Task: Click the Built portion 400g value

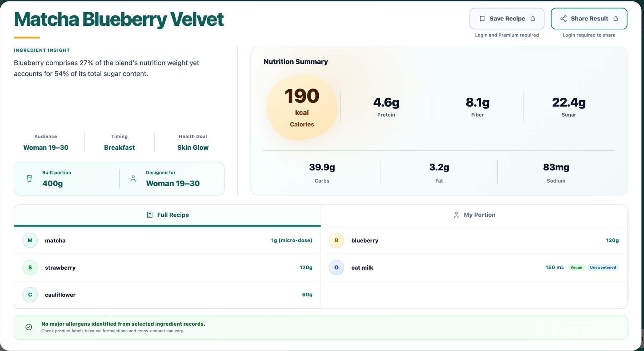Action: [x=53, y=183]
